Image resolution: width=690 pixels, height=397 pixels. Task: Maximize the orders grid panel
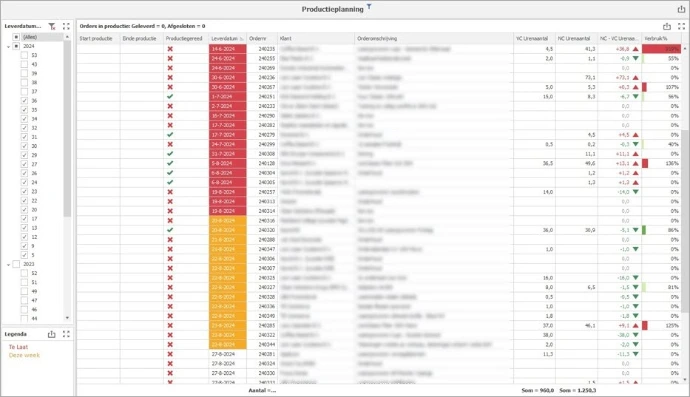click(681, 26)
